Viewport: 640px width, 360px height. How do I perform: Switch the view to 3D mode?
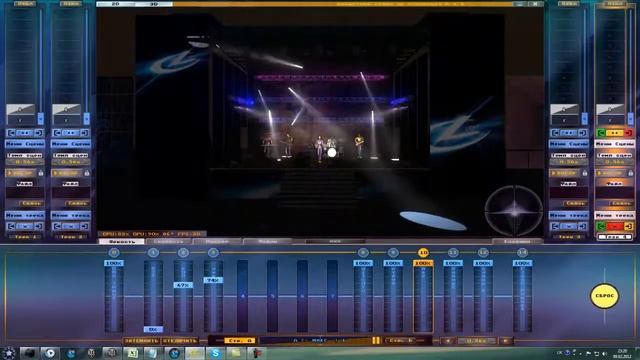click(153, 4)
